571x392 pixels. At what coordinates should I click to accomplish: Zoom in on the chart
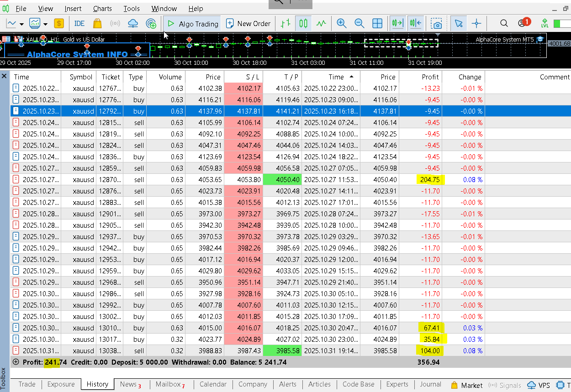[341, 24]
